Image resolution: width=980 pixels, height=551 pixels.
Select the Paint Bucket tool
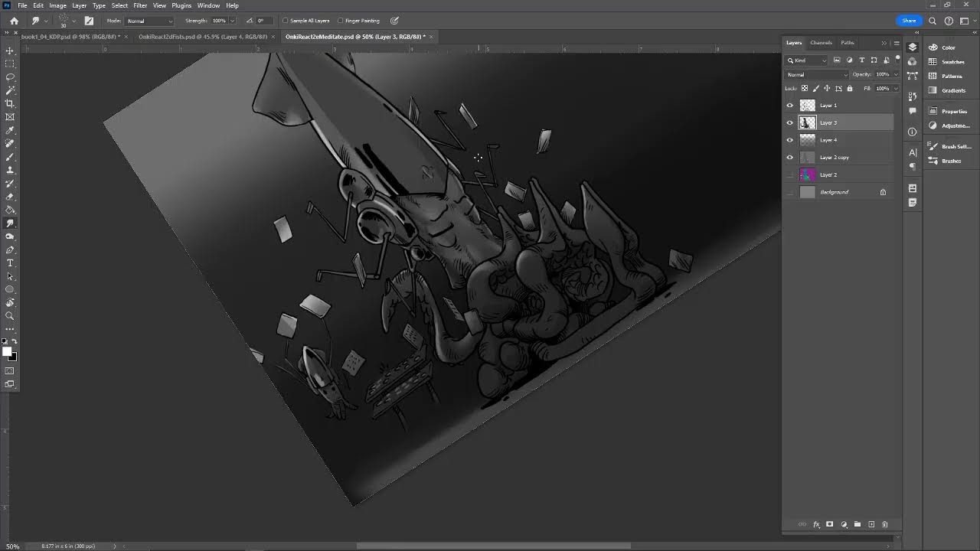[x=10, y=210]
